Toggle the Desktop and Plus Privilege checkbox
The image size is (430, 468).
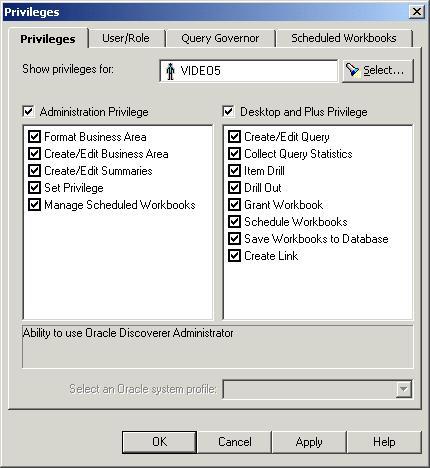coord(228,111)
